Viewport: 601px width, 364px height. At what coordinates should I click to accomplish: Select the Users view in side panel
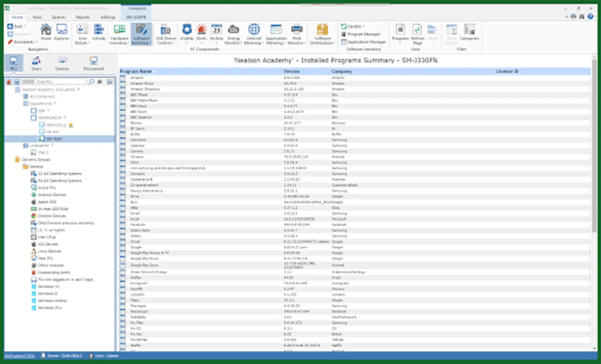coord(36,63)
